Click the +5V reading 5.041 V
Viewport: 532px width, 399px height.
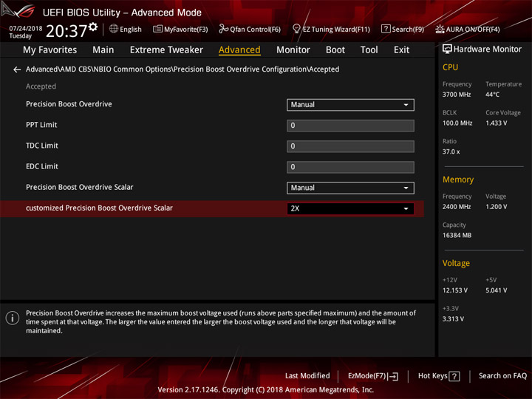click(x=496, y=291)
